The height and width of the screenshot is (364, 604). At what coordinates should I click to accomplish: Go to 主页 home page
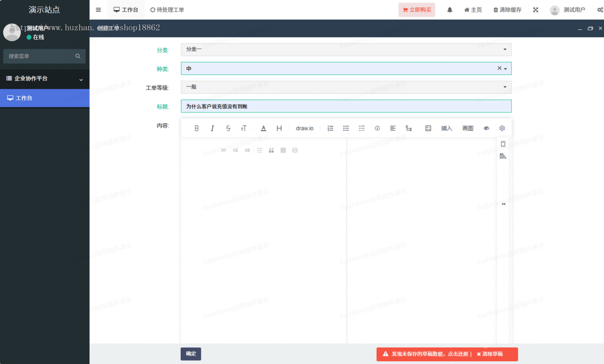tap(473, 10)
